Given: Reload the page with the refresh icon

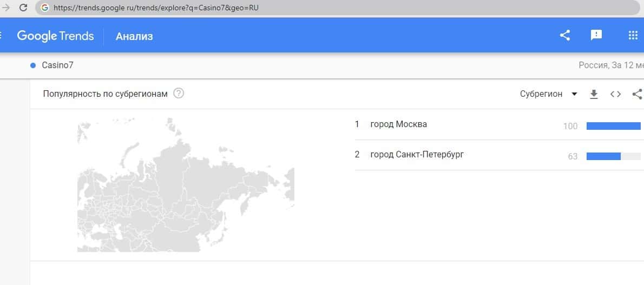Looking at the screenshot, I should point(23,8).
